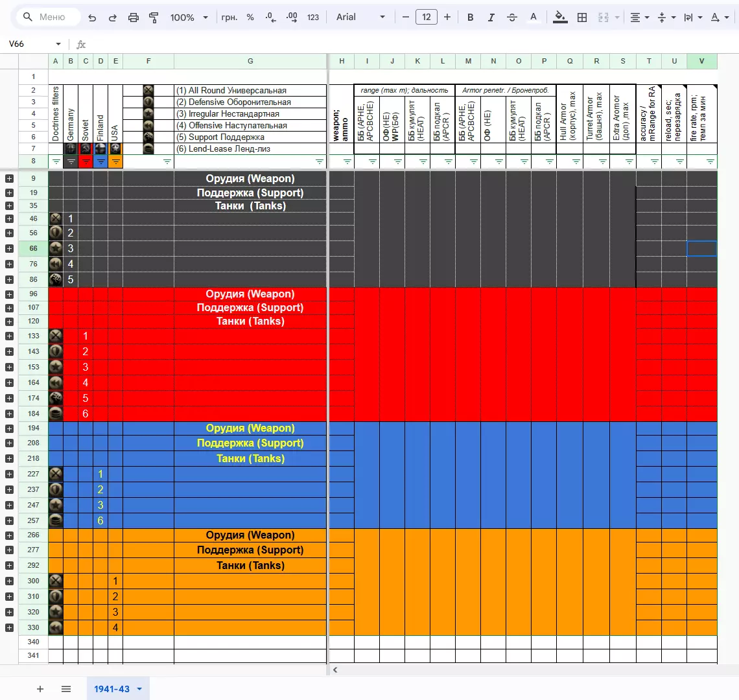Image resolution: width=739 pixels, height=700 pixels.
Task: Open the all sheets list
Action: click(66, 689)
